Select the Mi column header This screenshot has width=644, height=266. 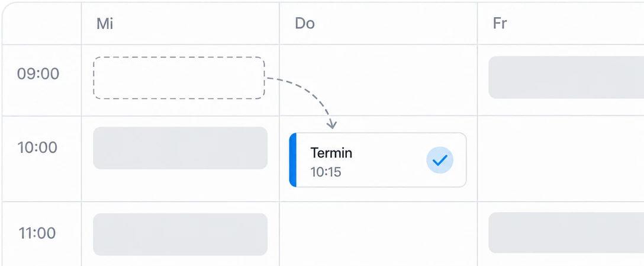105,24
